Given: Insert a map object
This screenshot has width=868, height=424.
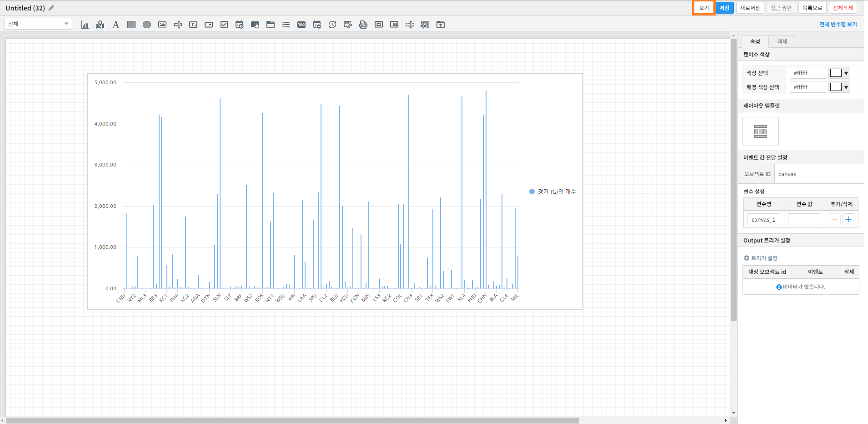Looking at the screenshot, I should click(100, 25).
